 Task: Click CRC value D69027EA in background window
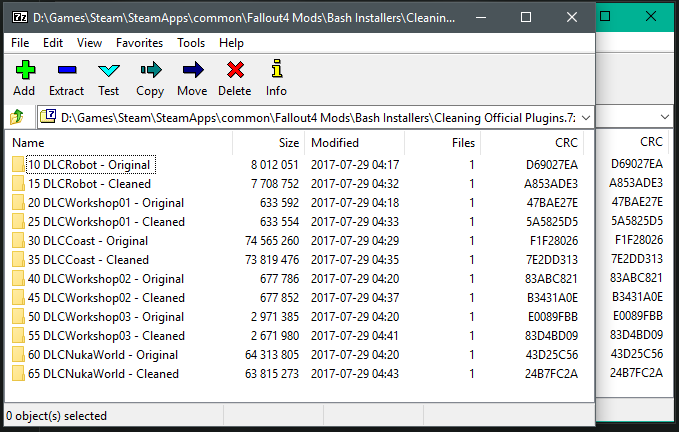coord(637,164)
